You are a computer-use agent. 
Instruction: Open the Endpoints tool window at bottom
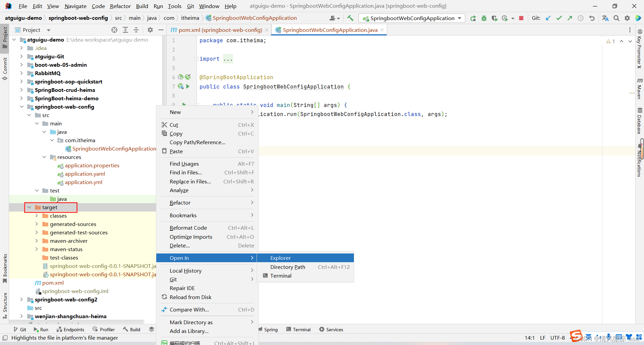click(x=70, y=330)
